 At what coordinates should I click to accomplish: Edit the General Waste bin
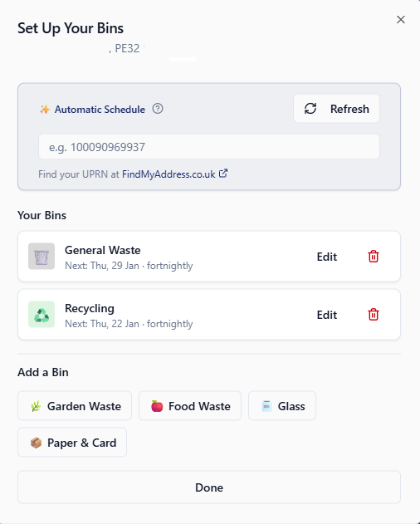327,257
